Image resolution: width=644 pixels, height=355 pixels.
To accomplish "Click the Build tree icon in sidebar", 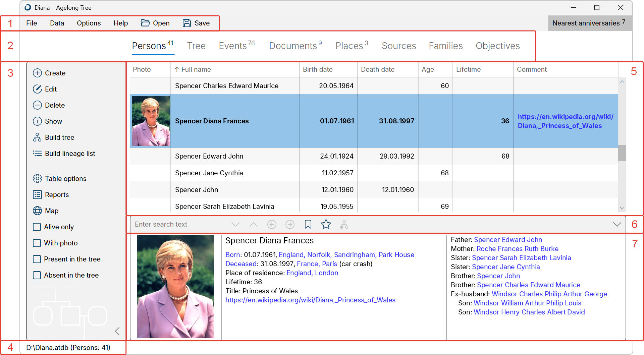I will coord(37,137).
